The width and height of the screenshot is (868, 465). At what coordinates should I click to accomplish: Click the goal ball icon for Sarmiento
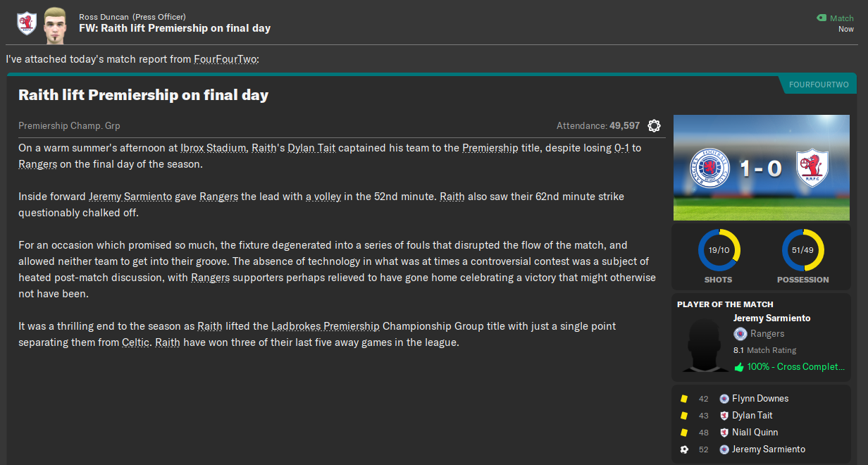pyautogui.click(x=683, y=449)
